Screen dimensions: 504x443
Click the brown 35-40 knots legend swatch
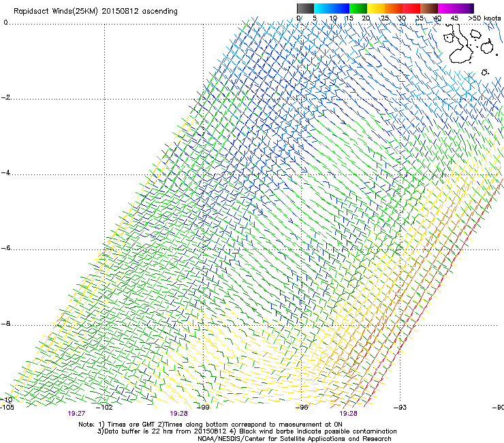coord(429,8)
